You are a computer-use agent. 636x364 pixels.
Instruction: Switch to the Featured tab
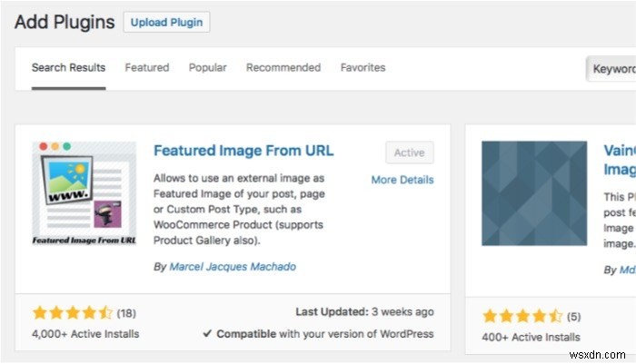[x=147, y=68]
